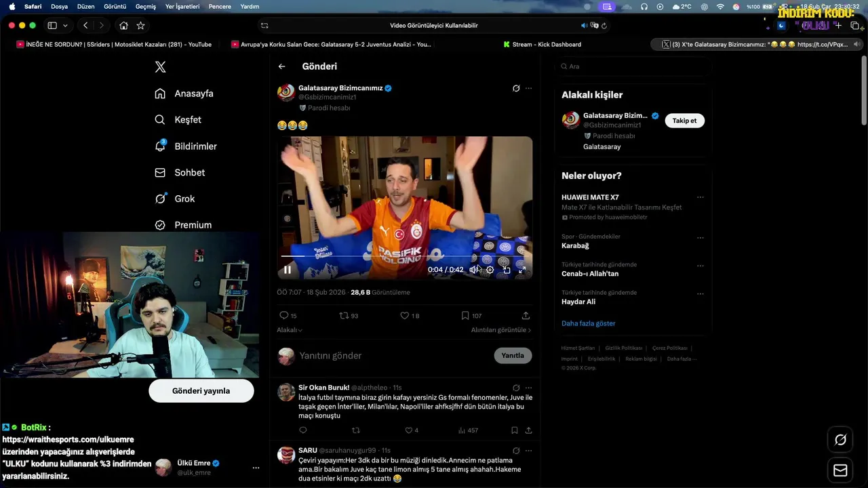Open Safari Geçmiş menu
868x488 pixels.
[146, 6]
